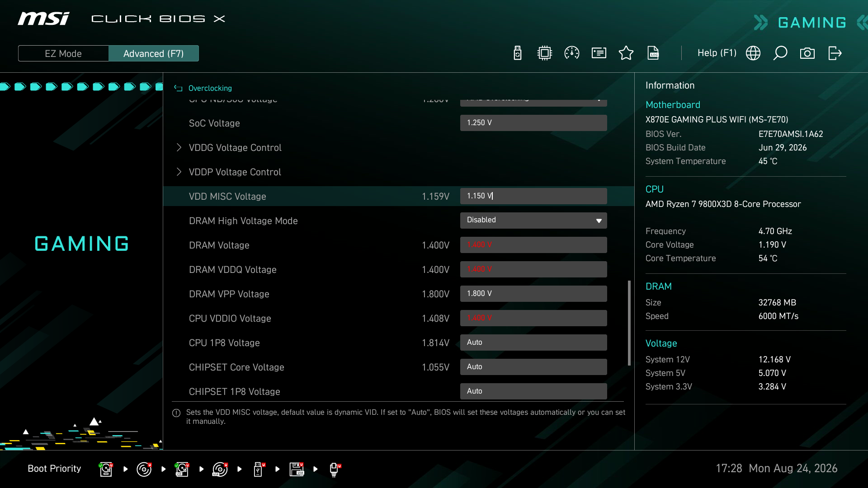Select the network cable boot device
The width and height of the screenshot is (868, 488).
(x=335, y=469)
